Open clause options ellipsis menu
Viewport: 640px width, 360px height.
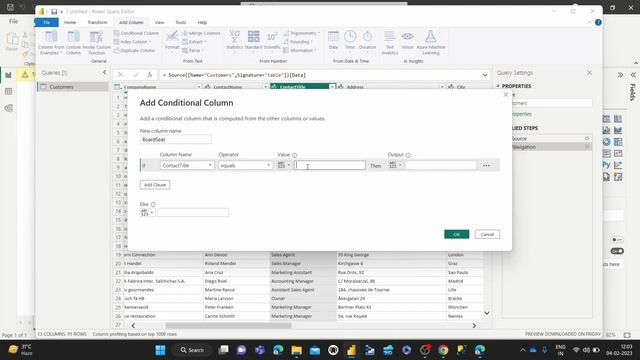click(x=487, y=166)
